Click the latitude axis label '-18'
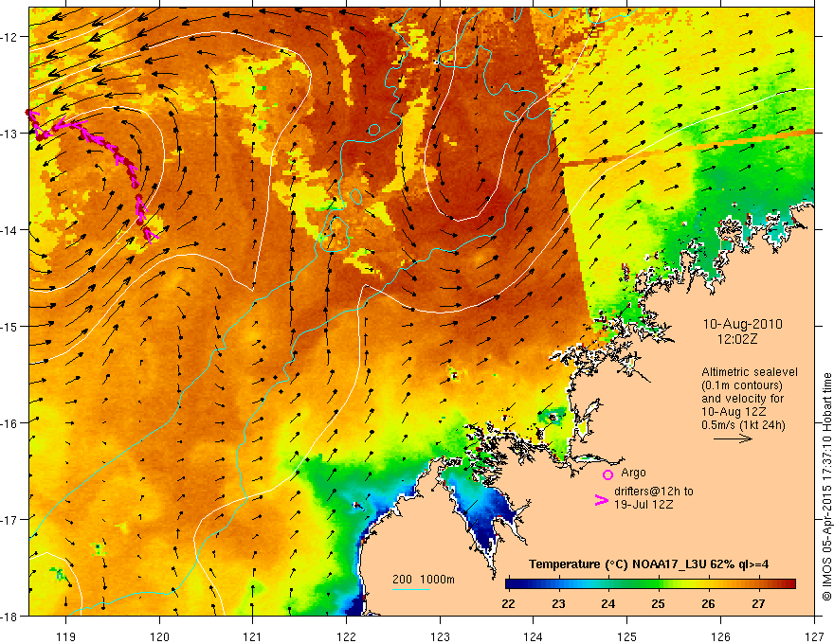834x644 pixels. [9, 616]
